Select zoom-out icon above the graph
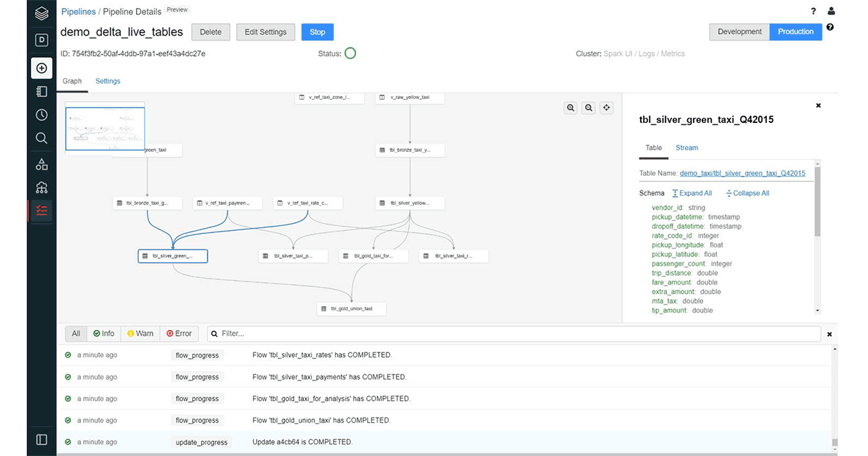The width and height of the screenshot is (868, 456). tap(588, 107)
